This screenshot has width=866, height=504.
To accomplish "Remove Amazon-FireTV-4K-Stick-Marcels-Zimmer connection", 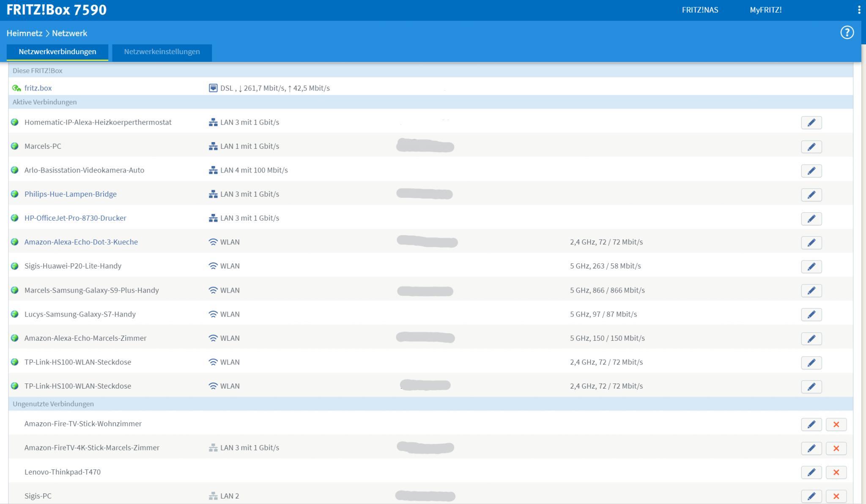I will (x=836, y=448).
